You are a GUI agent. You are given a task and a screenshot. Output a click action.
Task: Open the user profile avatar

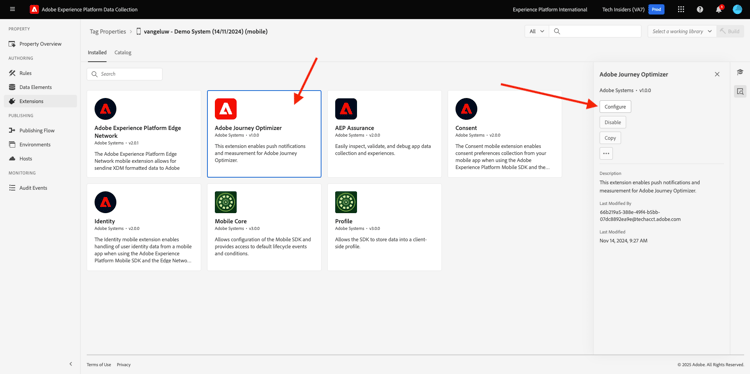737,9
